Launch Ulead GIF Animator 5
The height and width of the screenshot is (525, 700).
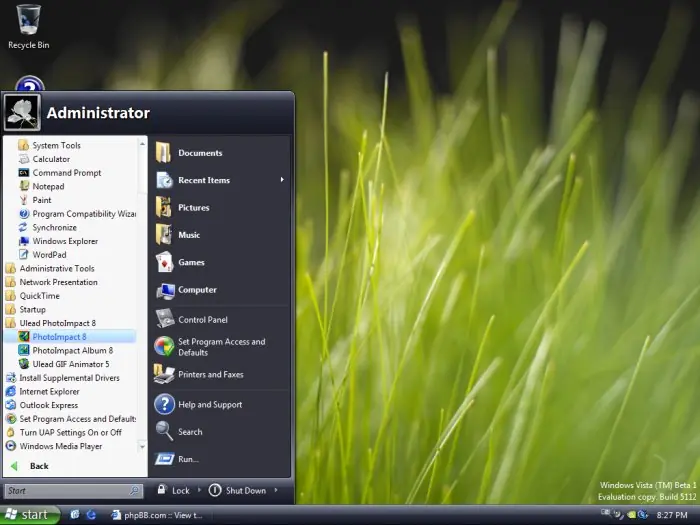click(70, 364)
